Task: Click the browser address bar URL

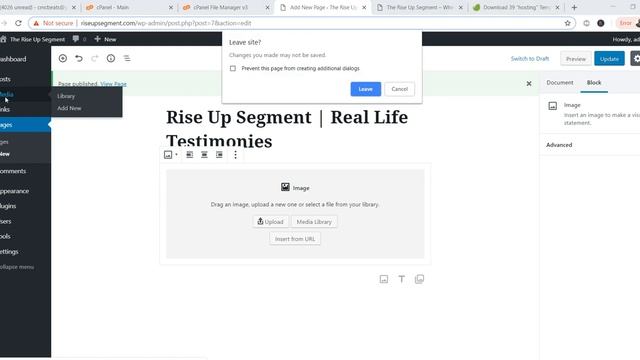Action: coord(166,23)
